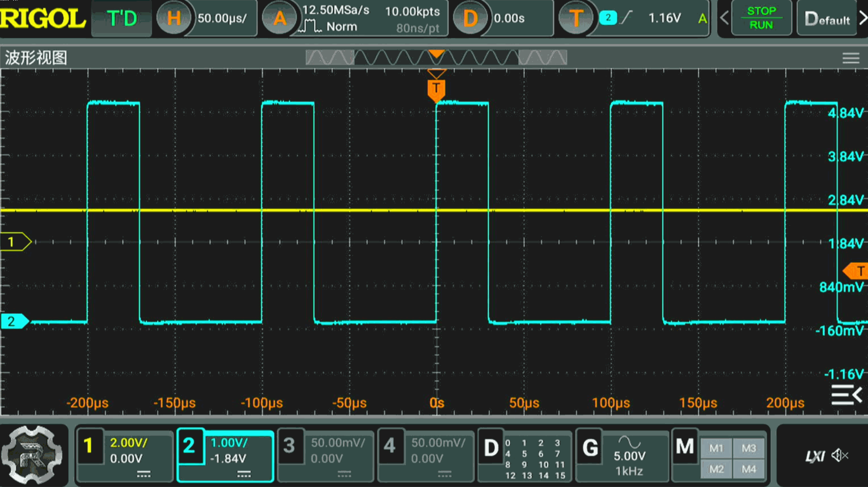Click the 50.00µs/ timebase value
Image resolution: width=868 pixels, height=487 pixels.
(222, 18)
